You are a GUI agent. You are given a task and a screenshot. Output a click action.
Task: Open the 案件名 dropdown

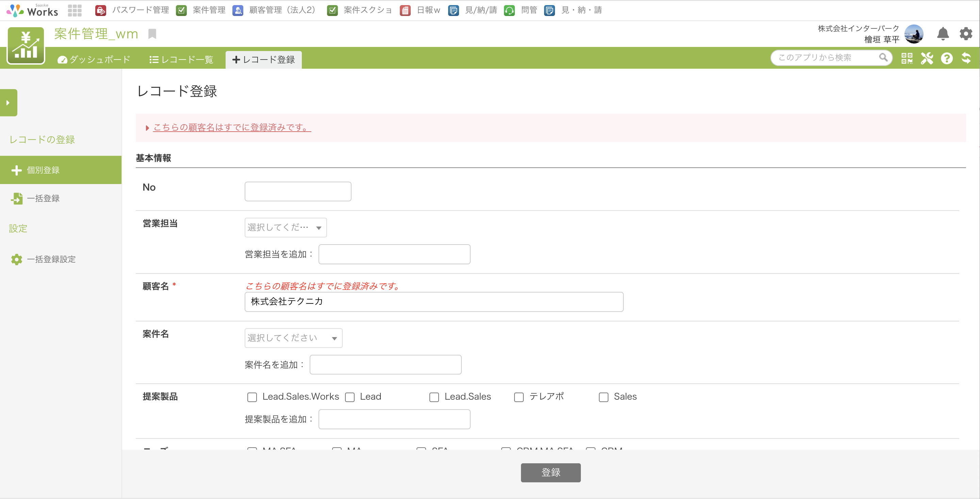point(293,338)
